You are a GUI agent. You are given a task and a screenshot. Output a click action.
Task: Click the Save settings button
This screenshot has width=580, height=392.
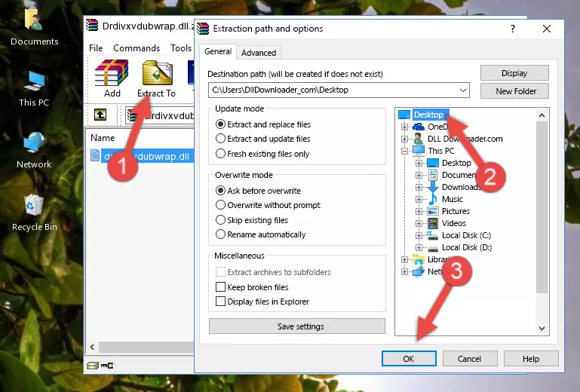tap(296, 326)
